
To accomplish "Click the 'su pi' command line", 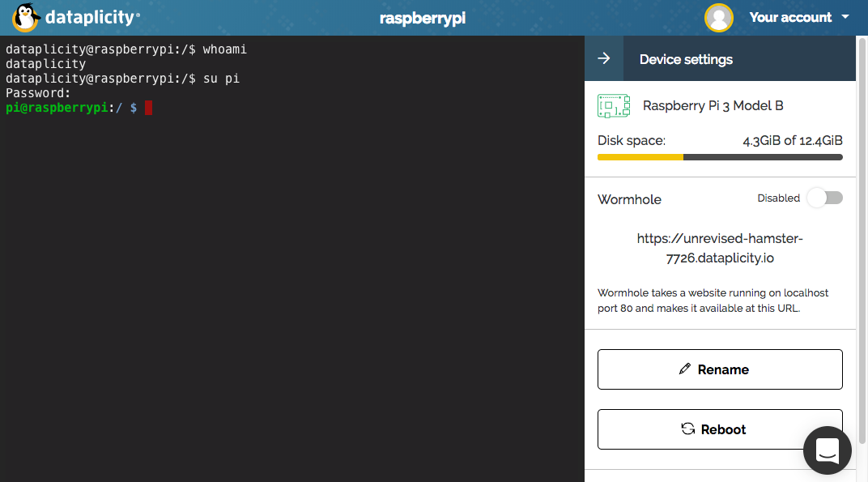I will click(x=122, y=79).
